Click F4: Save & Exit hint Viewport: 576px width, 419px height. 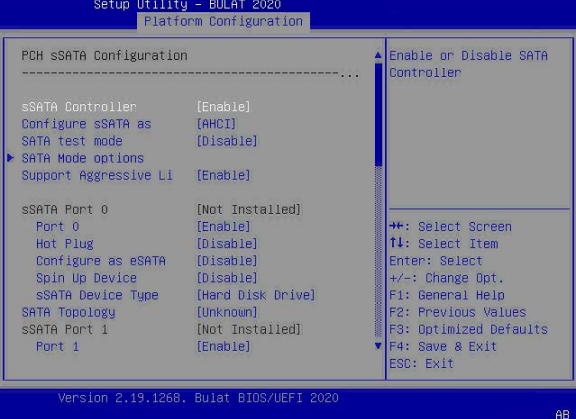tap(443, 347)
